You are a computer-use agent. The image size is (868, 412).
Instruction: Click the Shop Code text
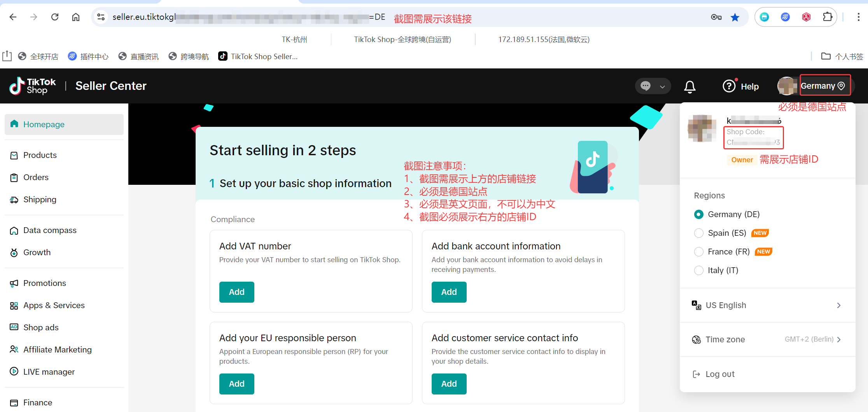point(745,132)
